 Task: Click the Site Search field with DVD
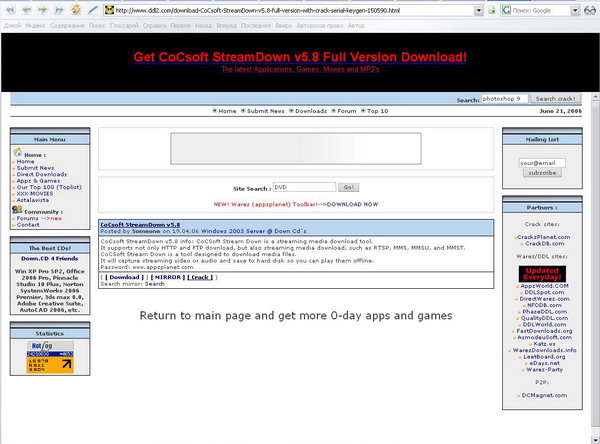(x=304, y=187)
